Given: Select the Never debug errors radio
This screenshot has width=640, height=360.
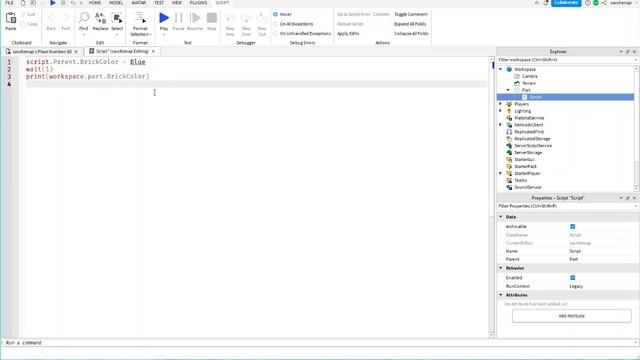Looking at the screenshot, I should (x=276, y=14).
